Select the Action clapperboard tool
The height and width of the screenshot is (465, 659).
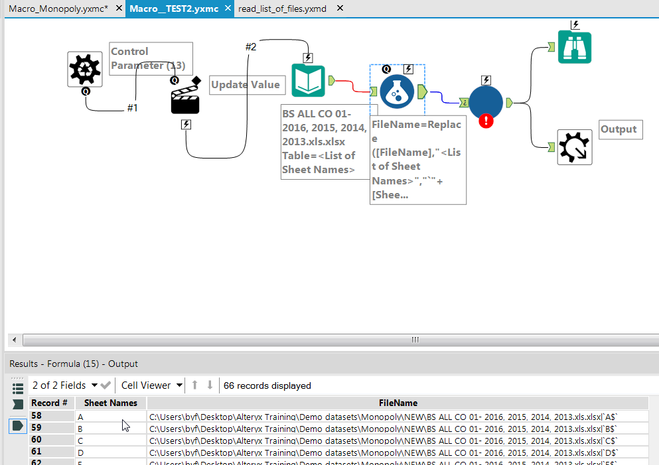coord(185,100)
